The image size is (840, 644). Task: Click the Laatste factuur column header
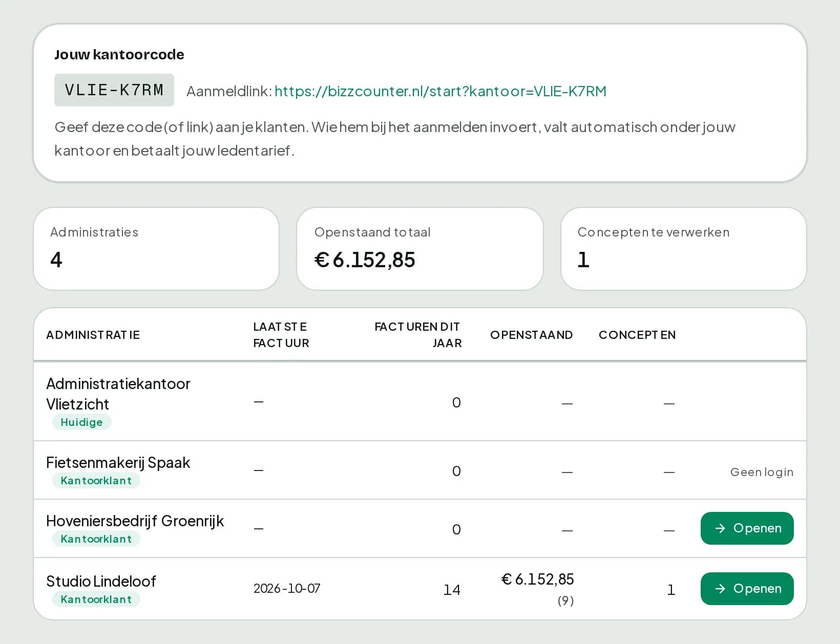click(281, 335)
